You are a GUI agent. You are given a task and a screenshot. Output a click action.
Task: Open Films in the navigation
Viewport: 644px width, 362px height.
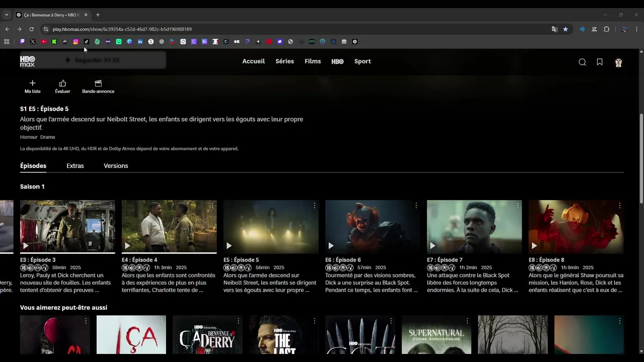click(x=312, y=61)
